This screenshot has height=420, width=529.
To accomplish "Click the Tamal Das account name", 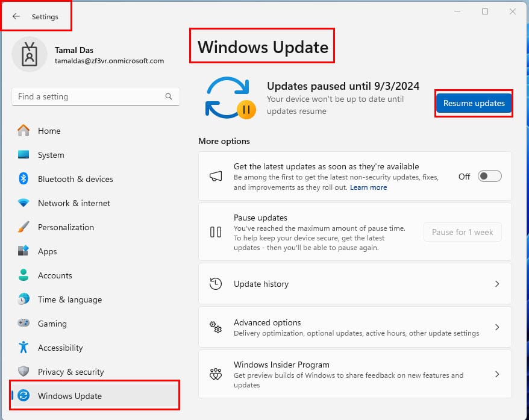I will pyautogui.click(x=74, y=50).
